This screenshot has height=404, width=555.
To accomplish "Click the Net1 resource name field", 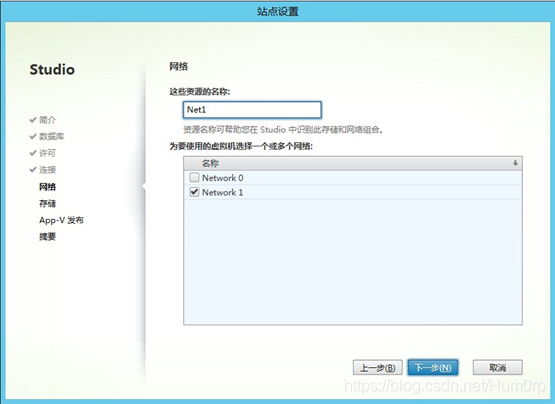I will (252, 110).
